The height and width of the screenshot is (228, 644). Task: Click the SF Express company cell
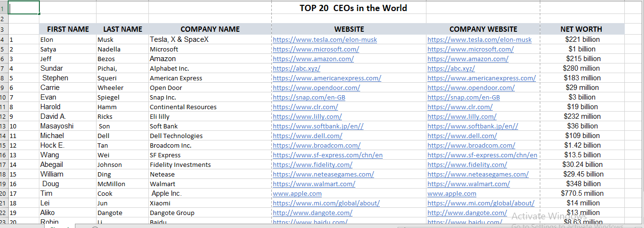(210, 155)
